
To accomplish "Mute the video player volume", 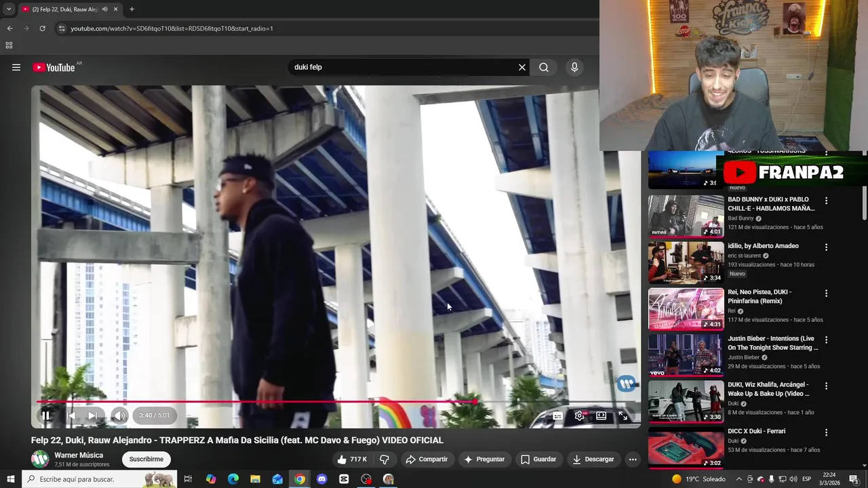I will (x=119, y=415).
